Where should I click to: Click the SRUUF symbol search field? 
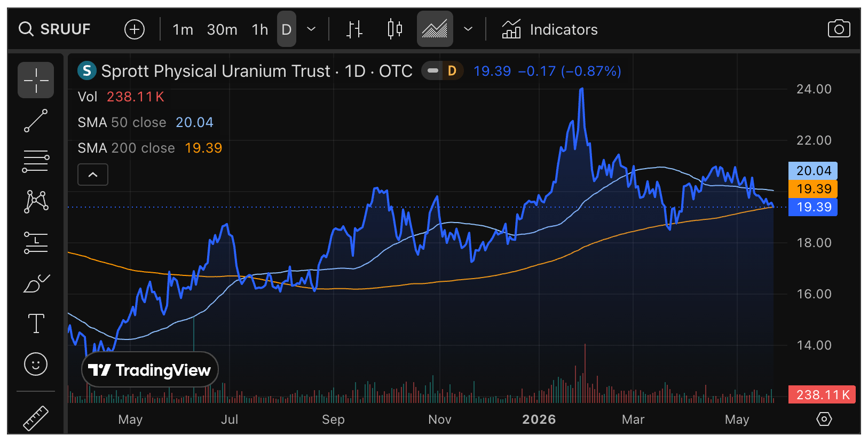pos(54,29)
